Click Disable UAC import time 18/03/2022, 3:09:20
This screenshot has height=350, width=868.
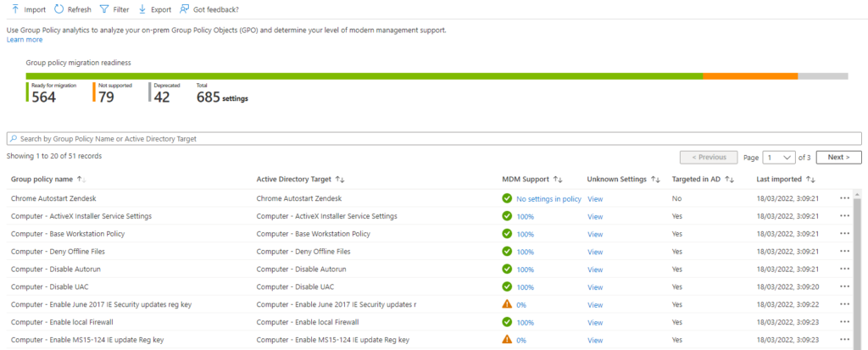[789, 287]
